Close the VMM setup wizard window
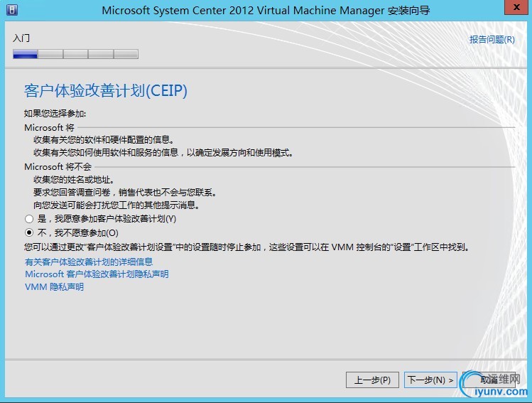 point(516,7)
